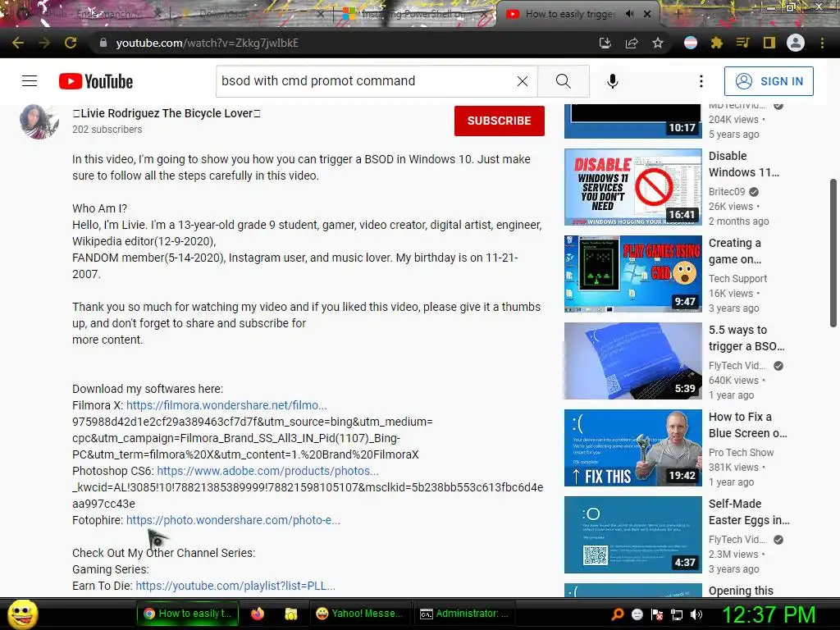Launch Firefox from the taskbar
The height and width of the screenshot is (630, 840).
click(258, 614)
